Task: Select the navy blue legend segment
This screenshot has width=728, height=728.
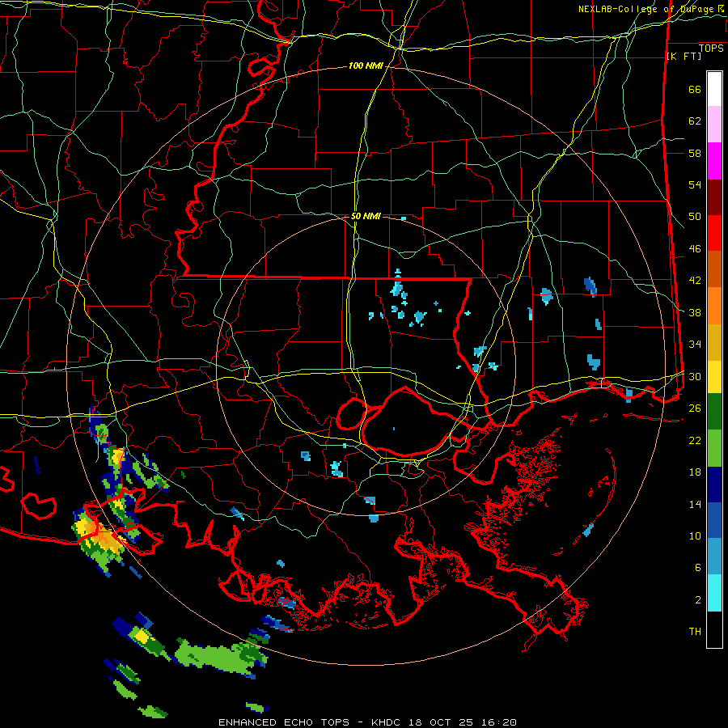Action: click(x=714, y=485)
